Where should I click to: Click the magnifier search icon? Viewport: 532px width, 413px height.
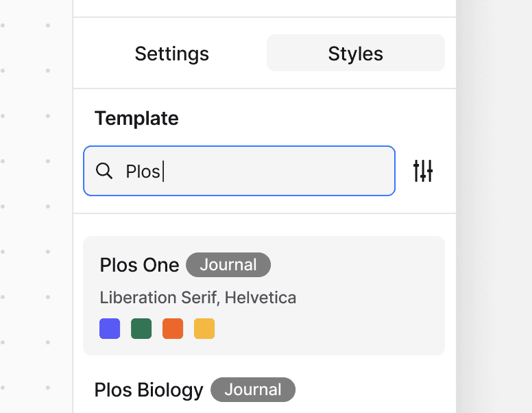(104, 171)
